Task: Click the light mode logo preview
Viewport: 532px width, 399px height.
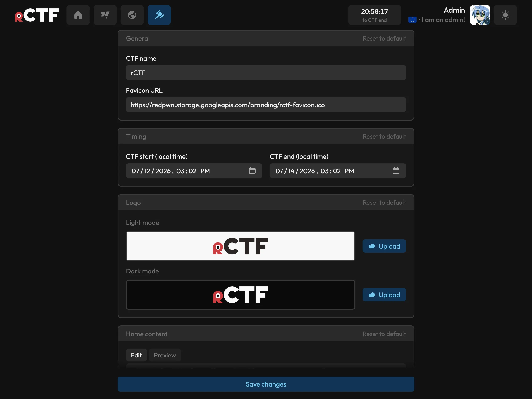Action: tap(240, 246)
